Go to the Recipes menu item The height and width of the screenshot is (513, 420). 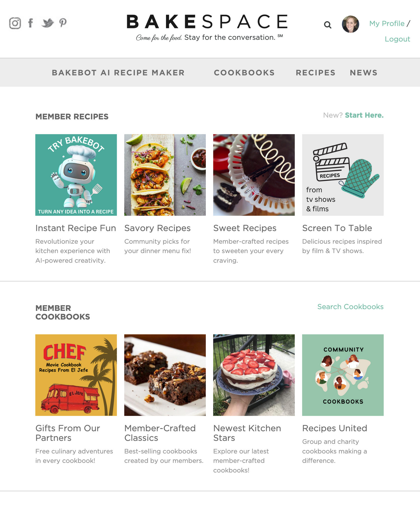pyautogui.click(x=316, y=73)
